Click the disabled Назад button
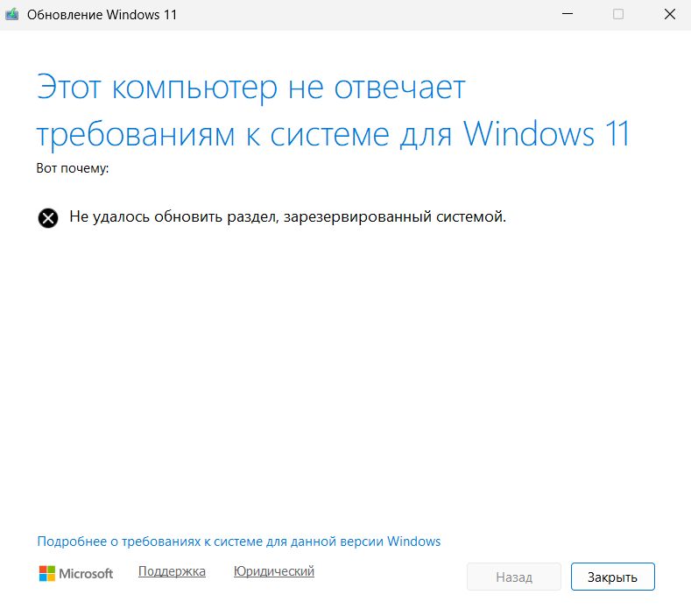Image resolution: width=691 pixels, height=616 pixels. coord(514,577)
